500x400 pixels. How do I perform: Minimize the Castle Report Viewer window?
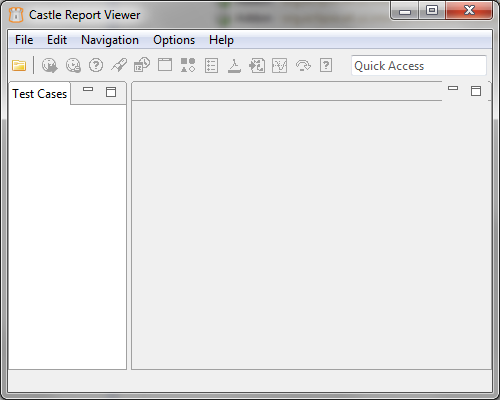[x=405, y=11]
